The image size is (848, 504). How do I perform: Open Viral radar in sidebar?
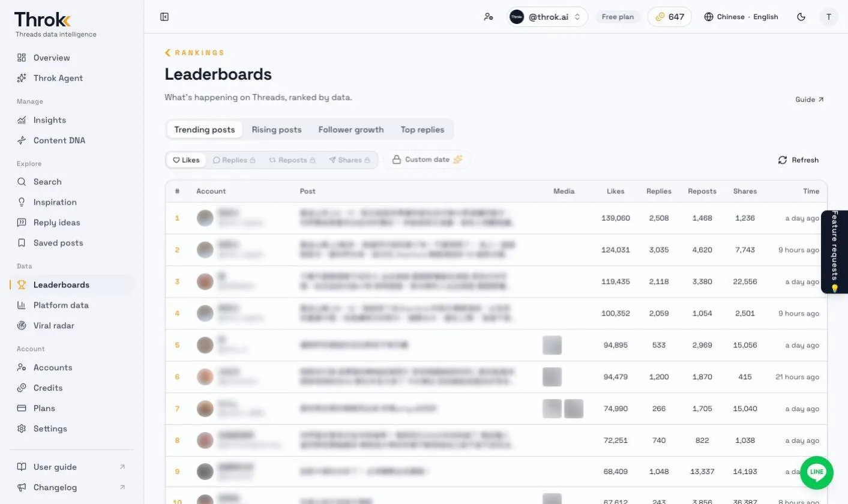72,326
